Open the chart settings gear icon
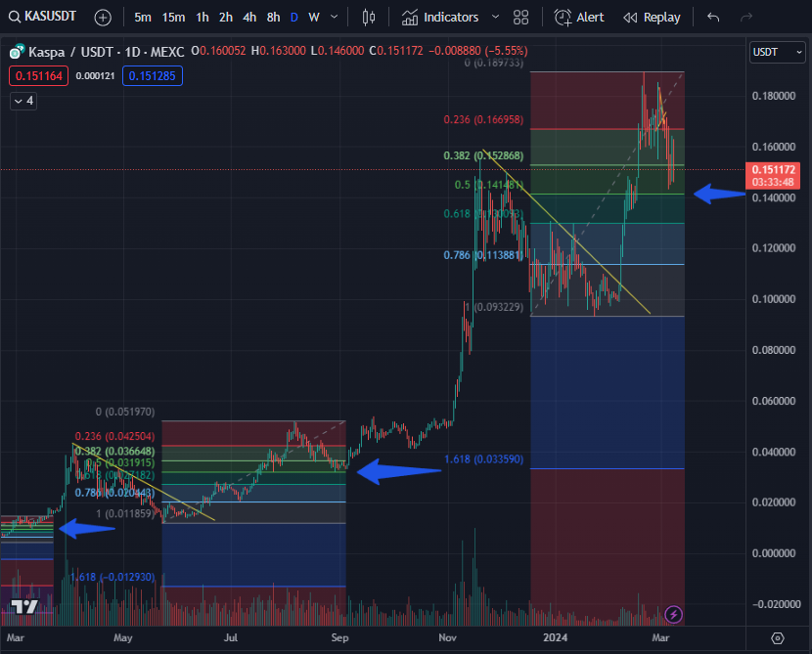Image resolution: width=812 pixels, height=654 pixels. click(778, 638)
